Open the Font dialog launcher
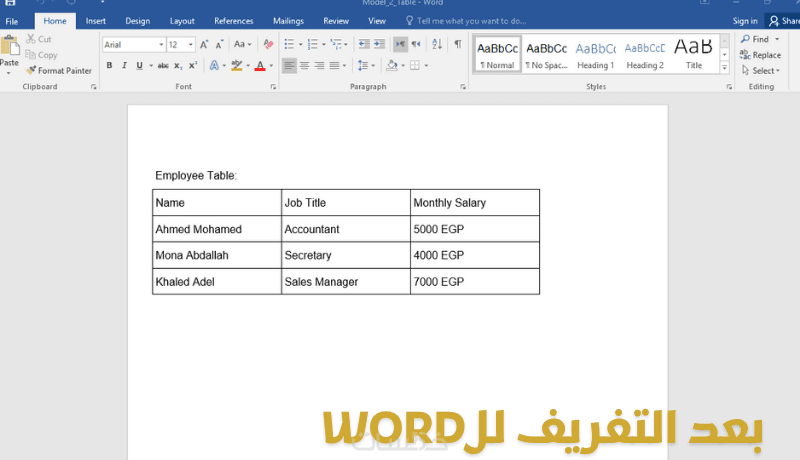This screenshot has width=800, height=460. click(x=273, y=87)
